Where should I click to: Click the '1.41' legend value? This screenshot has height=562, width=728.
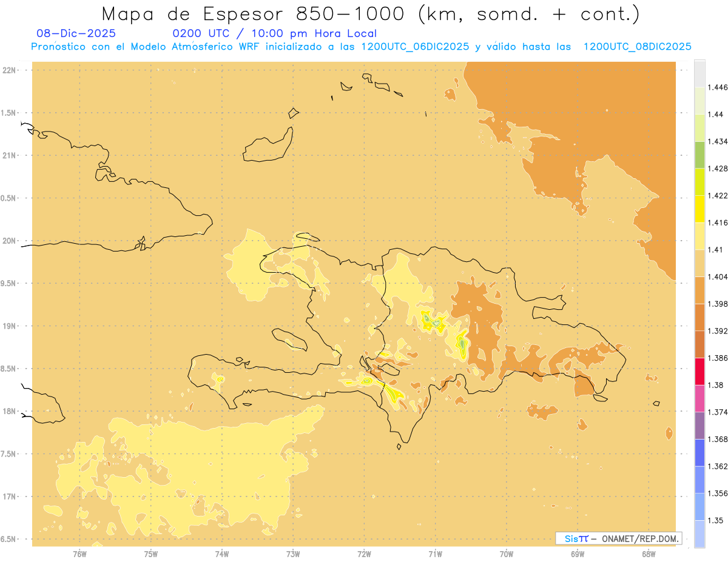(716, 250)
